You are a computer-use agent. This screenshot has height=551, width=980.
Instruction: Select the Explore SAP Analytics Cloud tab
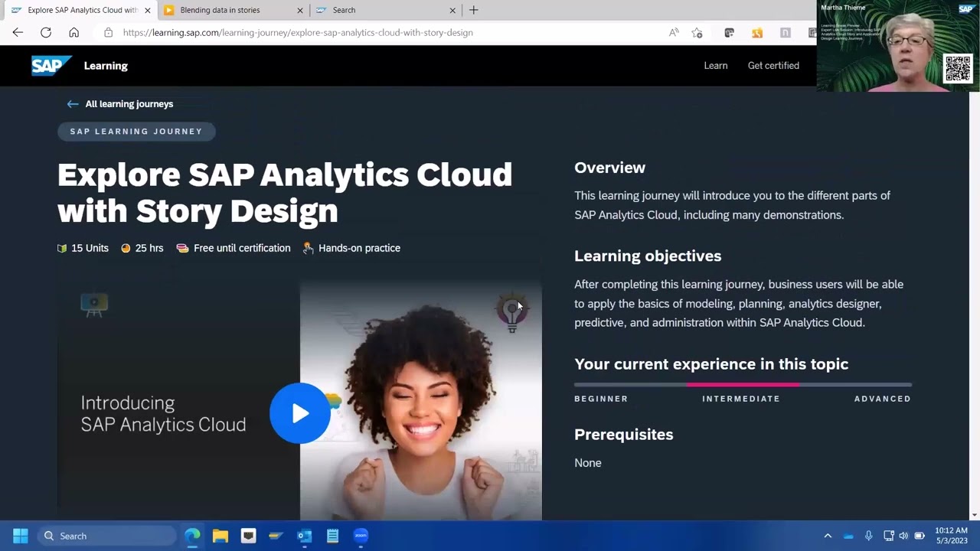(83, 10)
